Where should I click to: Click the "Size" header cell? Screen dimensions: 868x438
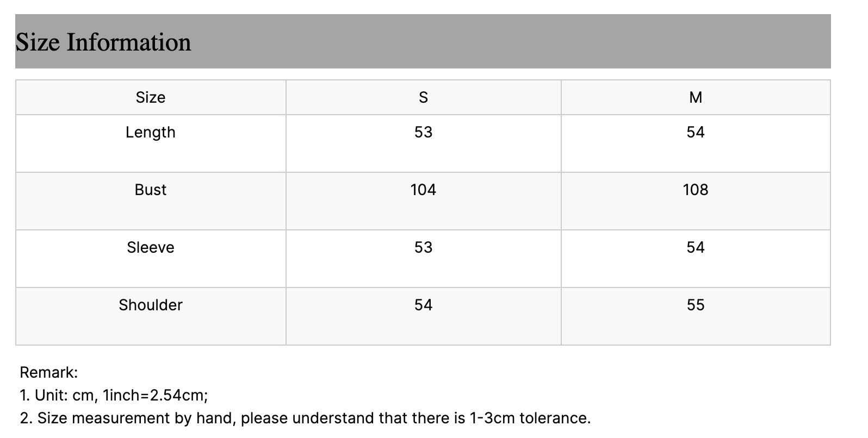click(x=151, y=97)
